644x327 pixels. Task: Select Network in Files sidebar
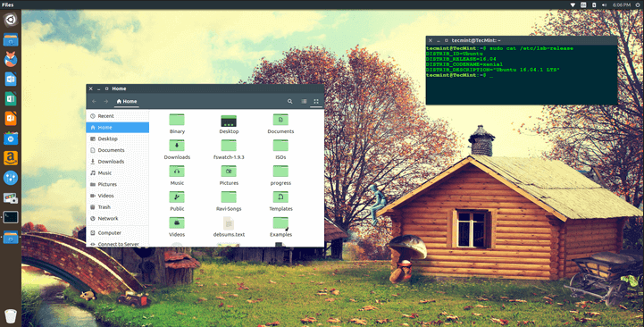pyautogui.click(x=118, y=219)
